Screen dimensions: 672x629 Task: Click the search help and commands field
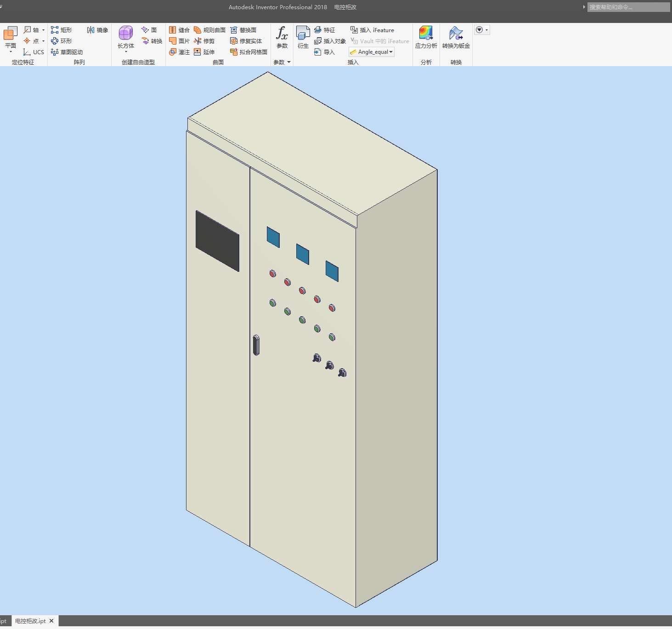point(628,7)
